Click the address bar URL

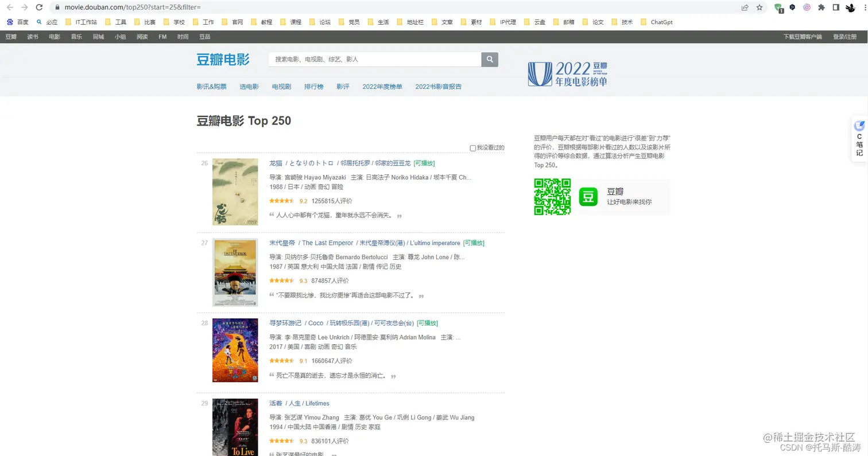pos(131,7)
